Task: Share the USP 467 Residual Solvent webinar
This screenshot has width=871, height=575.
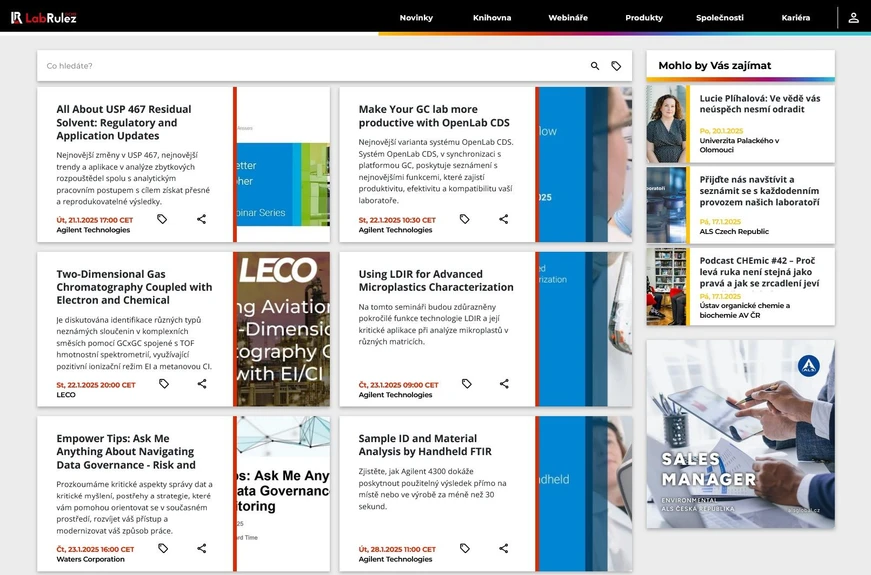Action: click(x=202, y=219)
